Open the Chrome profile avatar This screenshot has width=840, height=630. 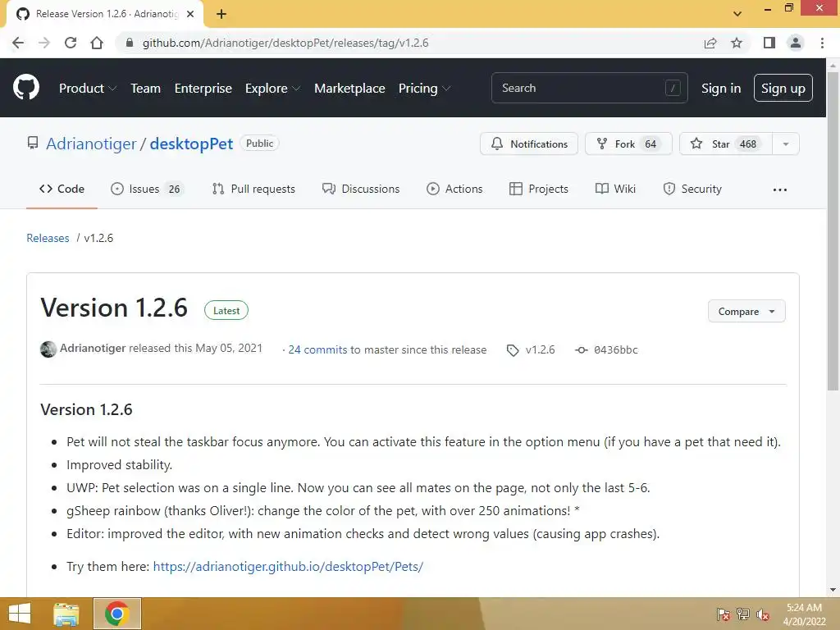point(796,43)
